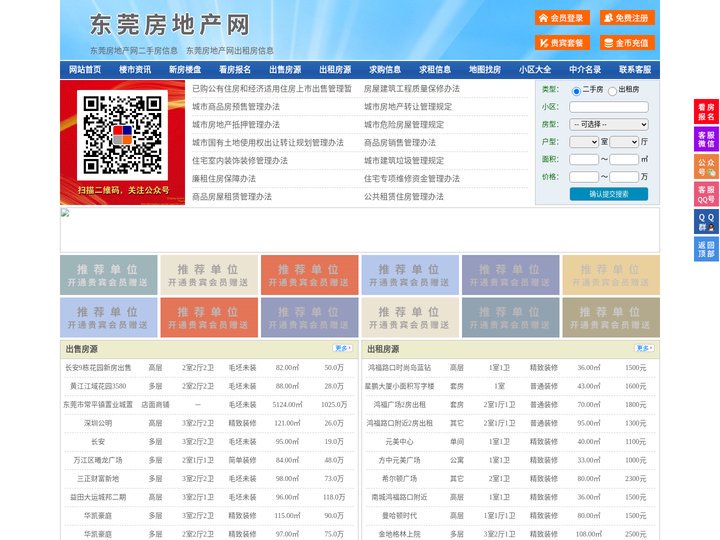720x540 pixels.
Task: Open the 出租房源 menu item
Action: tap(335, 70)
